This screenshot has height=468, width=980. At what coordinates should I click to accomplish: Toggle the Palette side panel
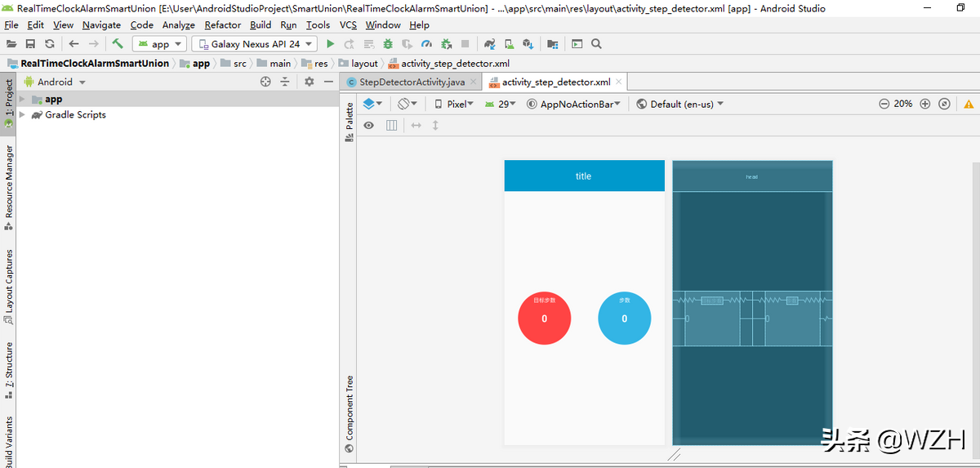(350, 121)
